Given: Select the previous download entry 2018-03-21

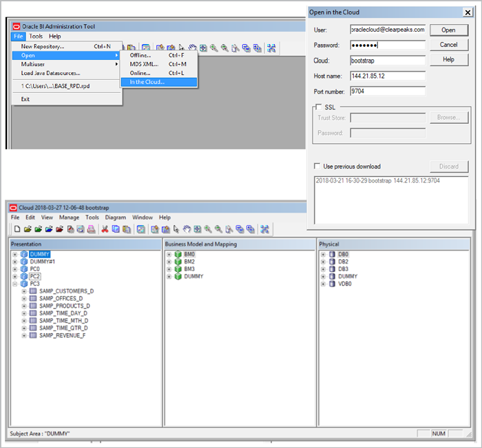Looking at the screenshot, I should point(378,181).
